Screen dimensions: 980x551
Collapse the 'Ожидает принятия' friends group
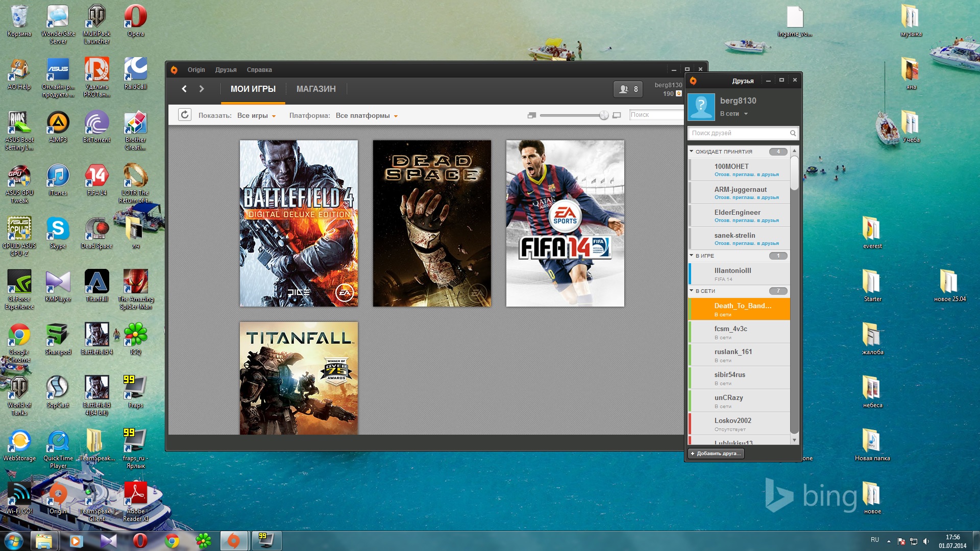[x=692, y=152]
